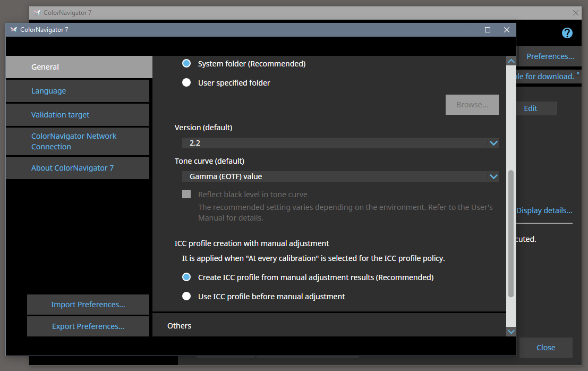
Task: Choose "Use ICC profile before manual adjustment"
Action: (x=186, y=296)
